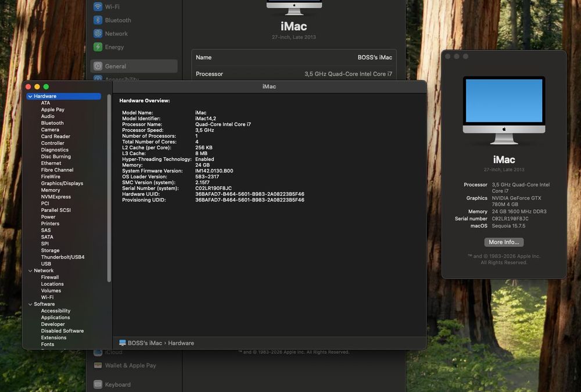Screen dimensions: 581x392
Task: Click the sidebar scrollbar in System Information
Action: click(x=109, y=188)
